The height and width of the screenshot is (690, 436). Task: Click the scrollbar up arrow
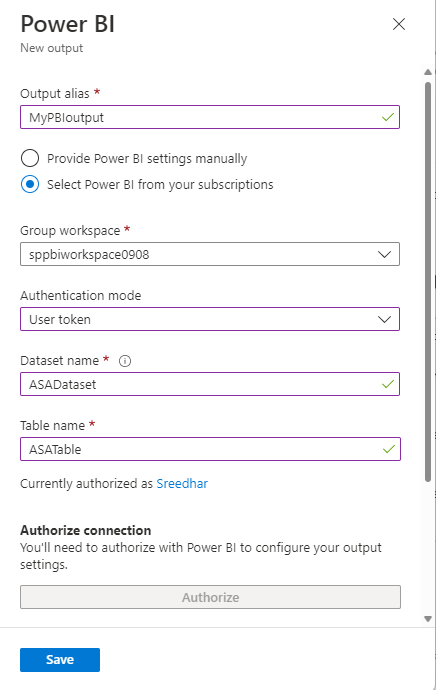click(428, 72)
